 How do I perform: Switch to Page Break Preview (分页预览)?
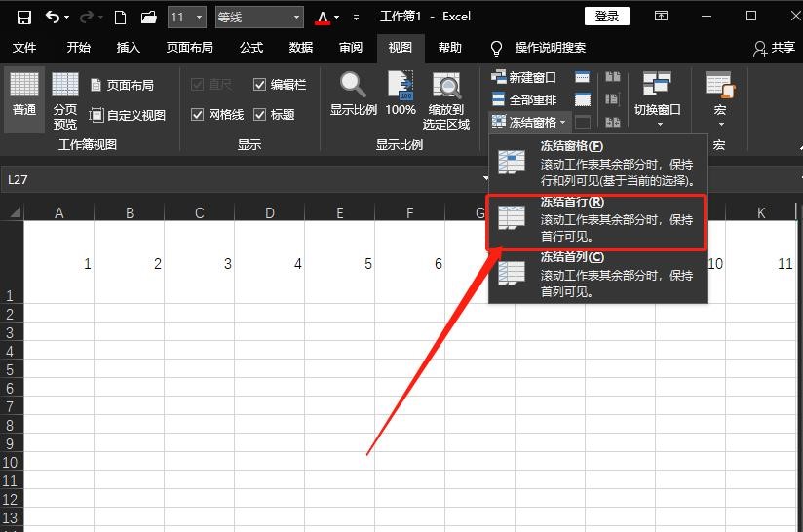(65, 100)
